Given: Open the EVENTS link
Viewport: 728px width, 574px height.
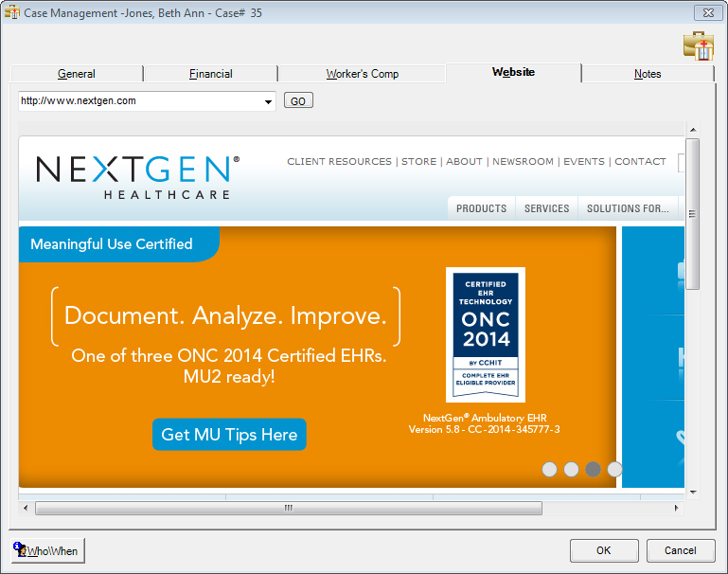Looking at the screenshot, I should point(584,162).
